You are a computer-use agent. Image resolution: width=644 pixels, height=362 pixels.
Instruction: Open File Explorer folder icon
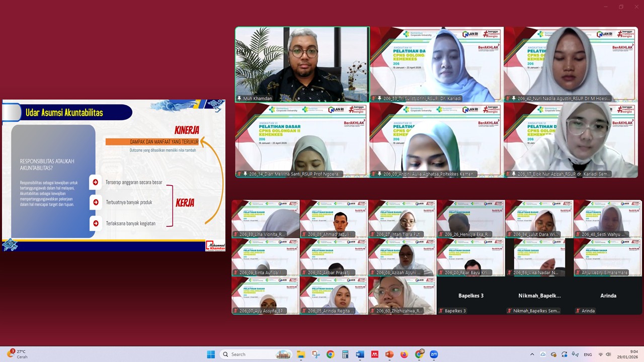(301, 354)
